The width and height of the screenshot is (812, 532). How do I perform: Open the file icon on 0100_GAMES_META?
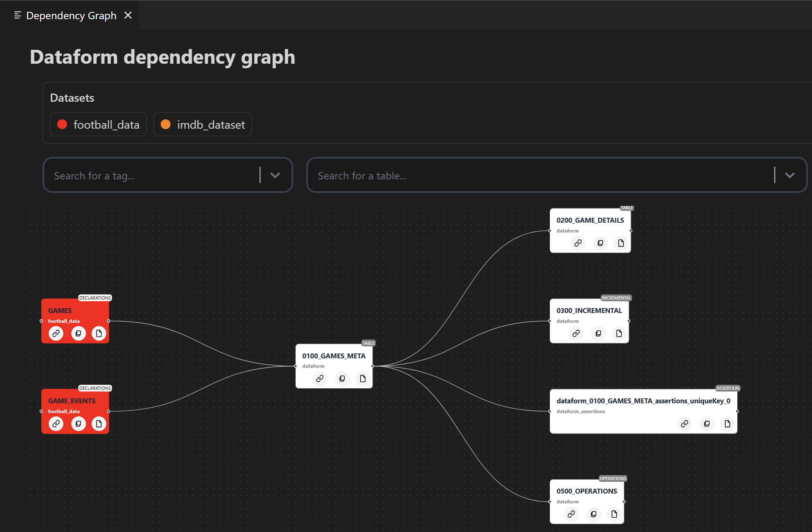point(363,379)
